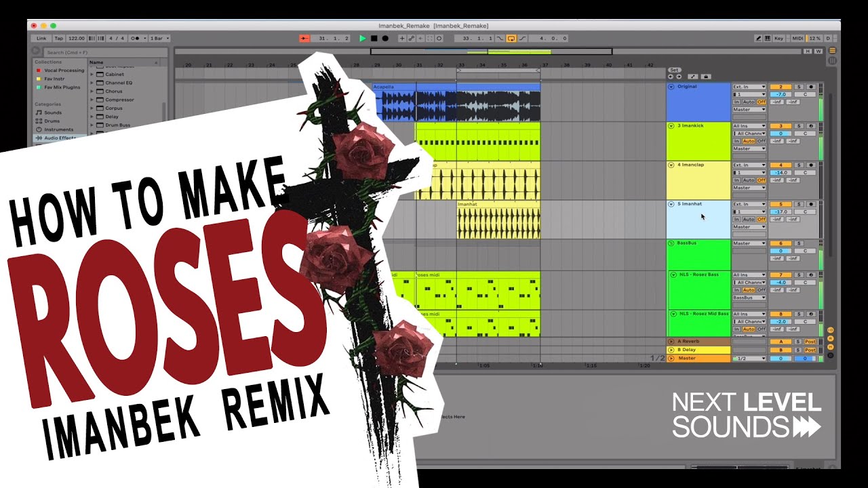Enable MIDI map mode
Image resolution: width=868 pixels, height=488 pixels.
[797, 39]
